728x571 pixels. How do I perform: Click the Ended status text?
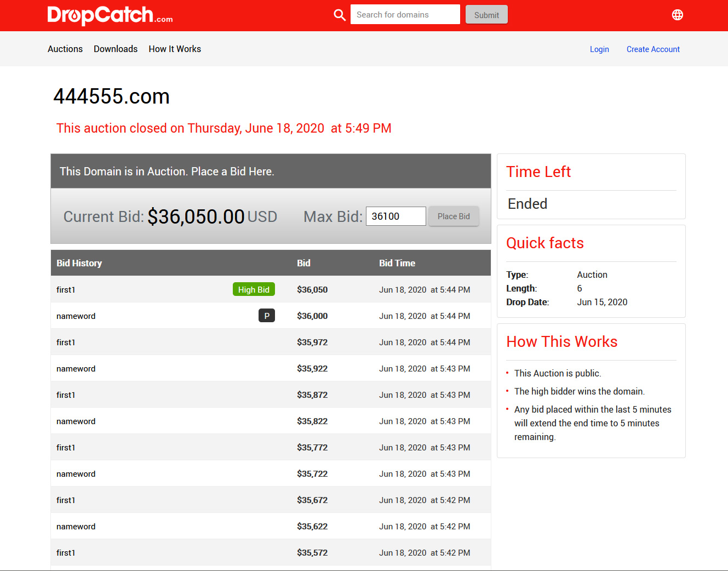click(x=528, y=204)
